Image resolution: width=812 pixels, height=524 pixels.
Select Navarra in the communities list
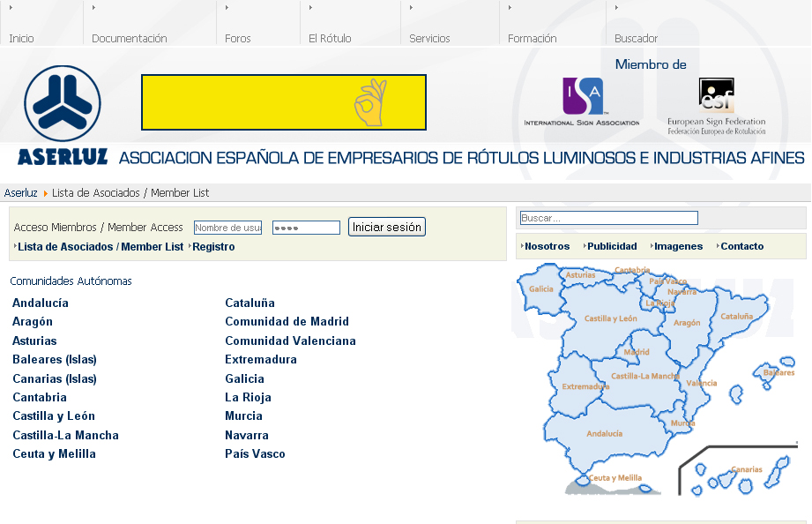click(247, 435)
